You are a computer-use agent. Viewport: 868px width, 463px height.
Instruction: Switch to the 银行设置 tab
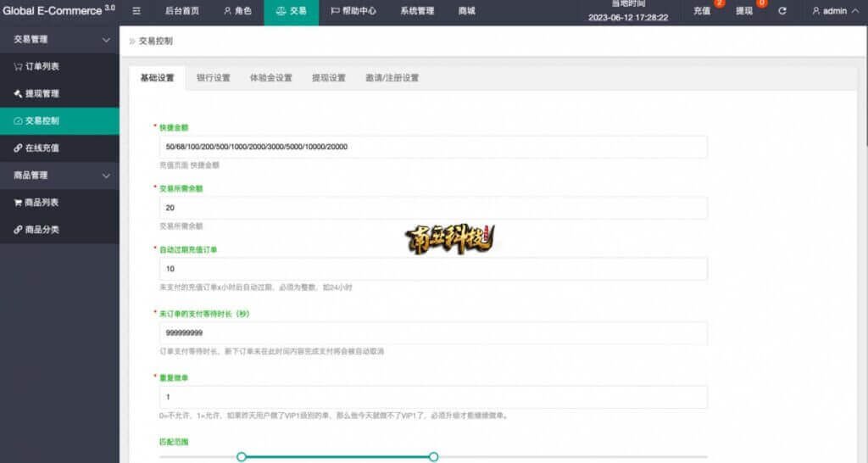tap(212, 78)
